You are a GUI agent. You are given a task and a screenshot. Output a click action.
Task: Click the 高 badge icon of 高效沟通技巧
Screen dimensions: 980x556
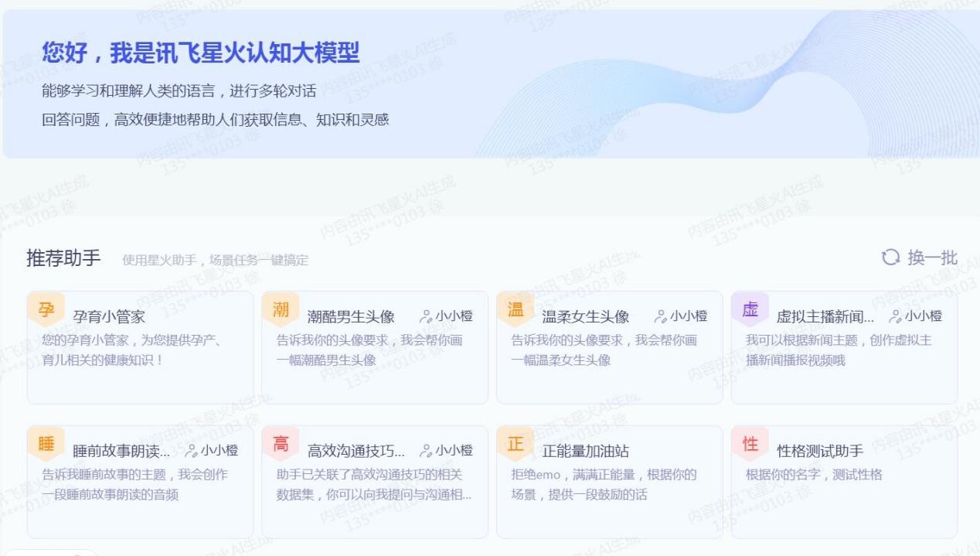click(x=281, y=444)
